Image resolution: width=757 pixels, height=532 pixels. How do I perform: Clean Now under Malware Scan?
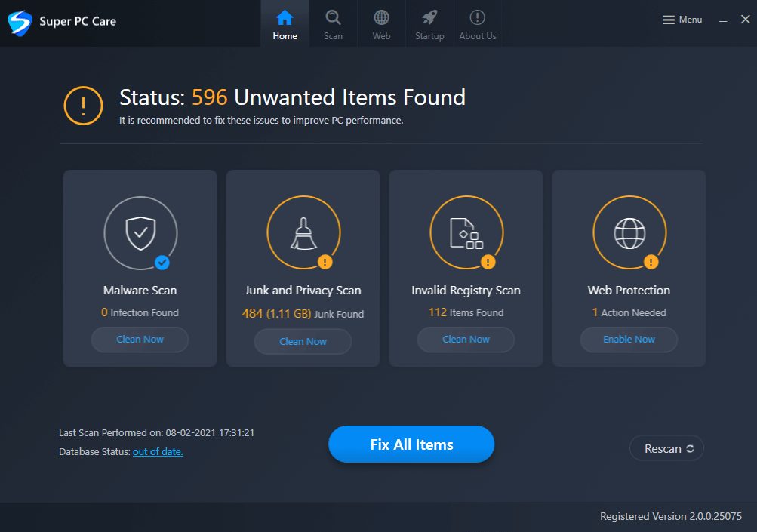click(x=140, y=340)
